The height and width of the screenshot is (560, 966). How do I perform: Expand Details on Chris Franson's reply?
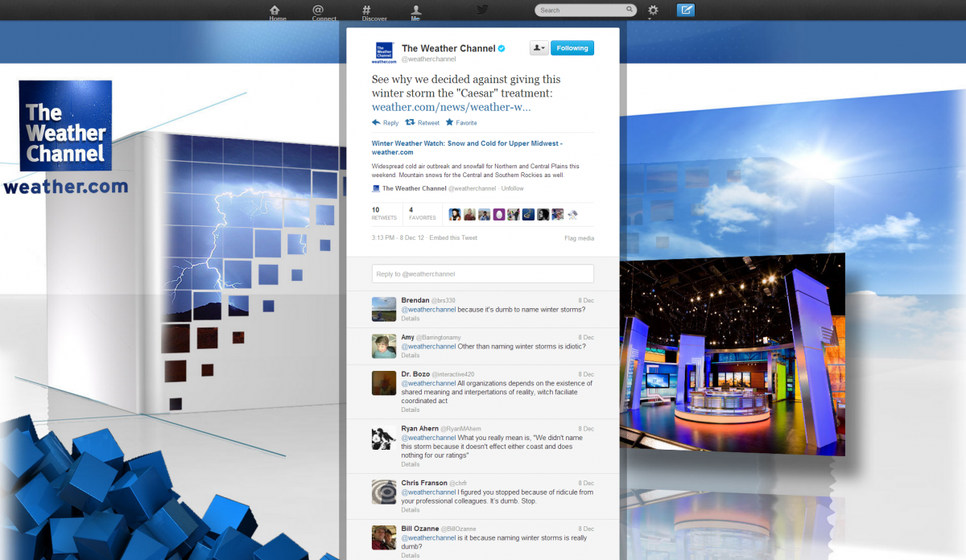(411, 510)
